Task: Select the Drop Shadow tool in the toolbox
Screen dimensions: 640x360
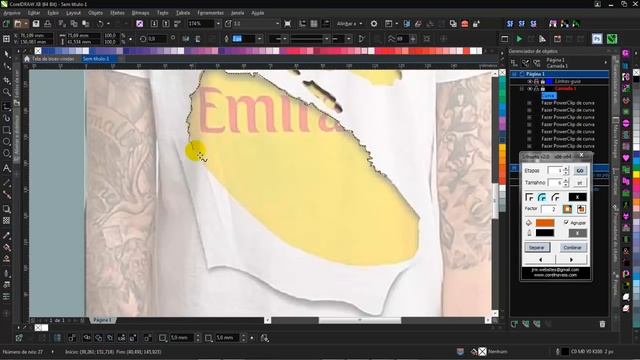Action: [7, 209]
